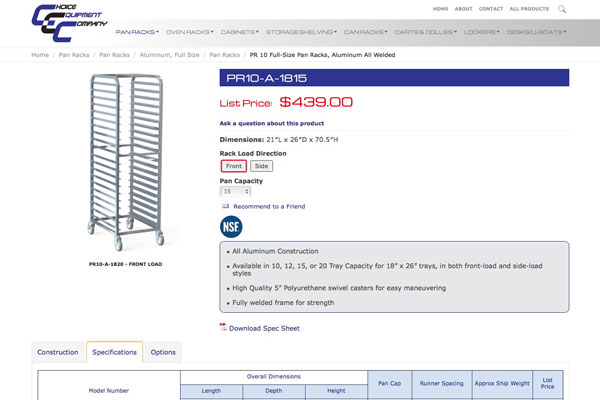Select Side rack load direction
The height and width of the screenshot is (400, 600).
[x=261, y=166]
